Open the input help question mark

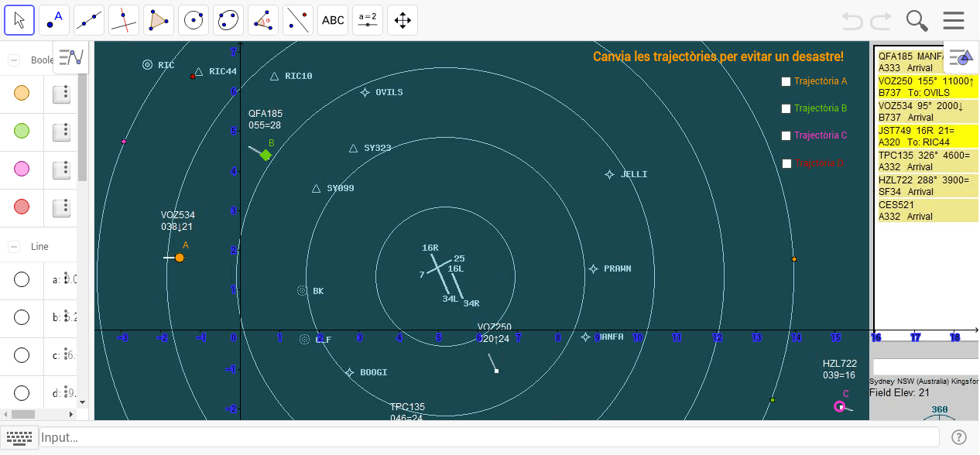click(x=958, y=437)
